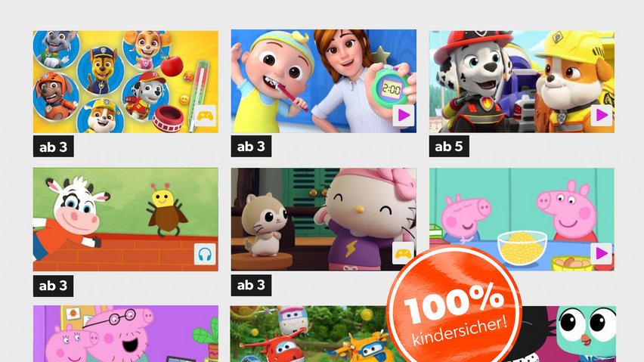Click the play icon on the Marshall and Rubble video

pyautogui.click(x=601, y=116)
